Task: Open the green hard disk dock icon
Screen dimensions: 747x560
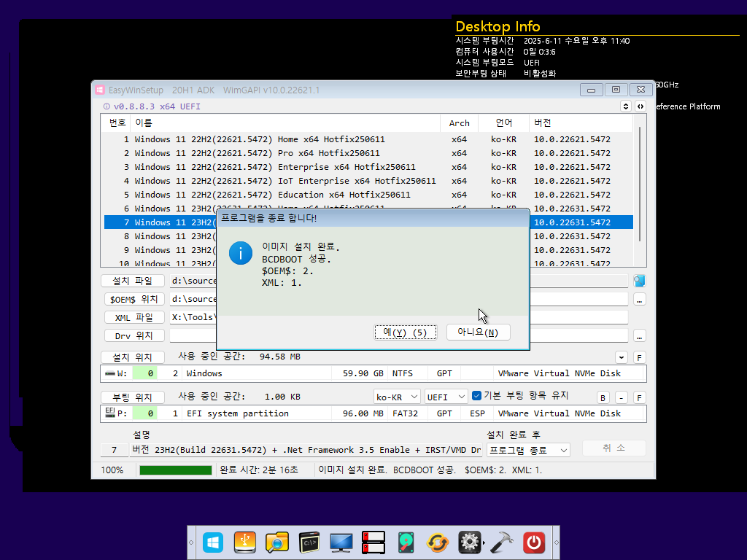Action: tap(406, 542)
